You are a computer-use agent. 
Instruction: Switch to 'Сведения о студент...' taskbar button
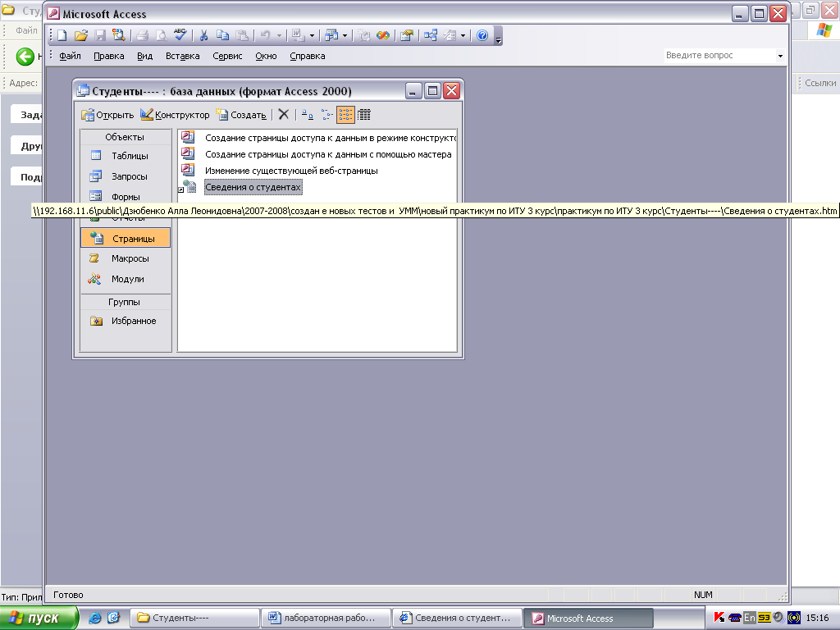[457, 618]
